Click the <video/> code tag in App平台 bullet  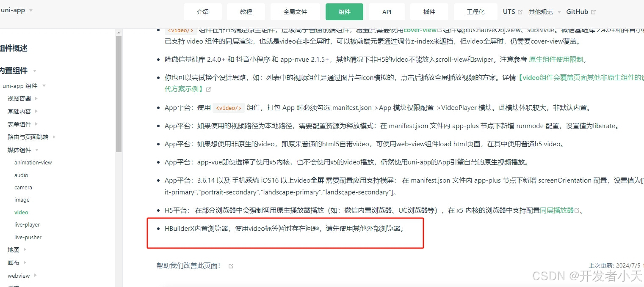click(229, 108)
